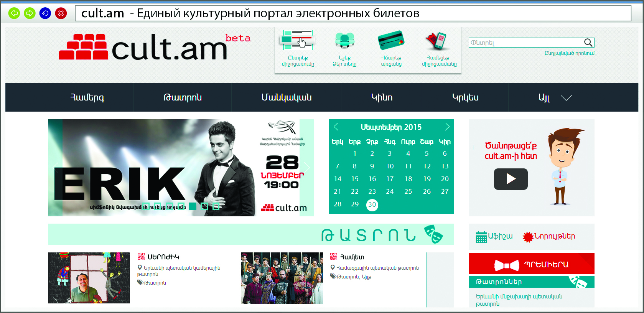Click the magnifier search icon
The image size is (644, 313).
point(588,43)
